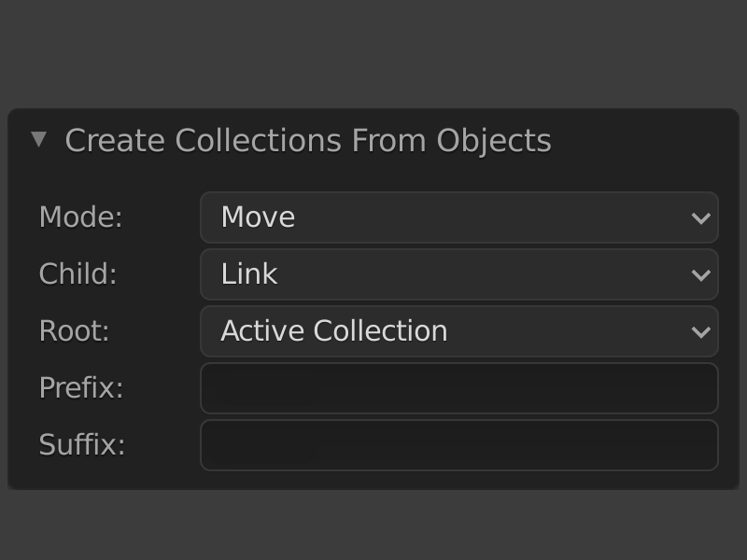Click the Mode label
747x560 pixels.
pyautogui.click(x=80, y=217)
